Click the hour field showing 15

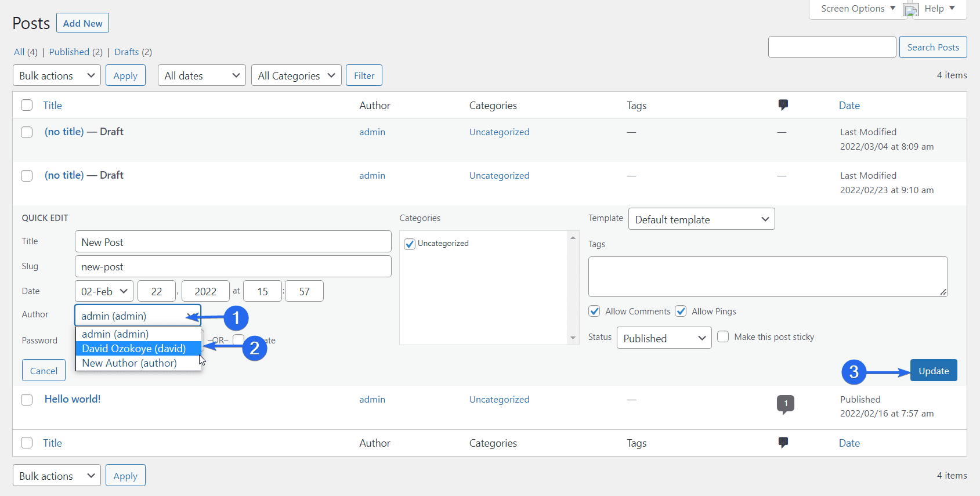(x=262, y=291)
